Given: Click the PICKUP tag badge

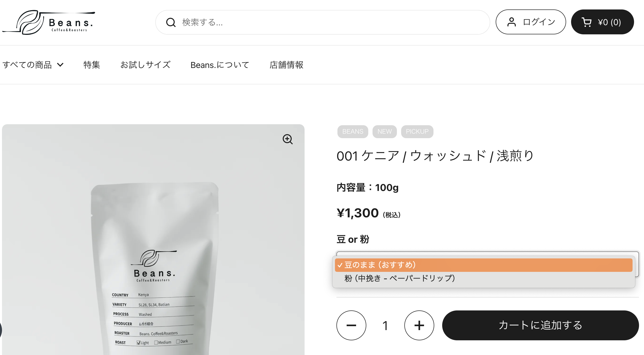Looking at the screenshot, I should [x=417, y=132].
